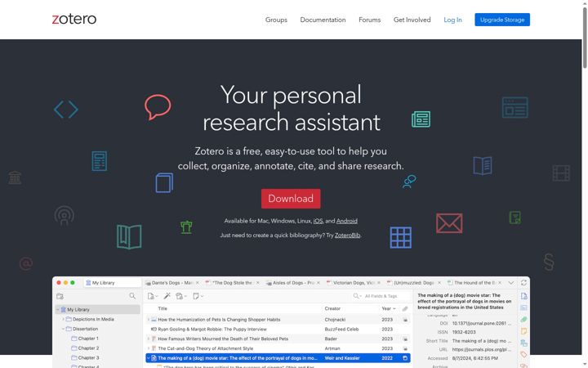Open the Documentation page
The image size is (588, 368).
click(323, 20)
